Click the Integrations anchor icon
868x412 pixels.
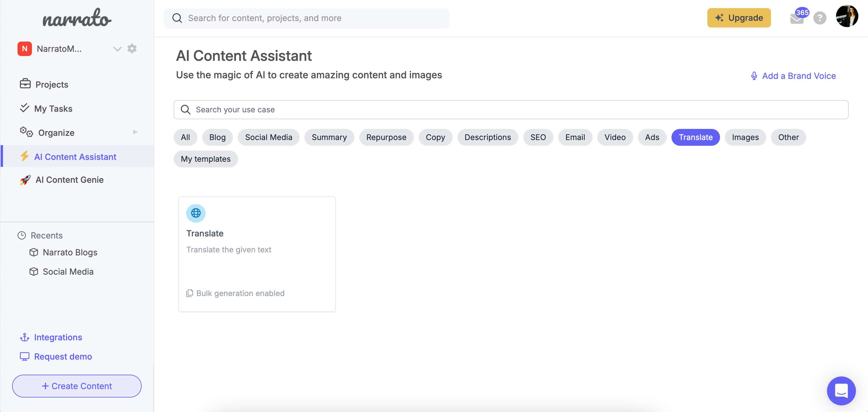[25, 337]
